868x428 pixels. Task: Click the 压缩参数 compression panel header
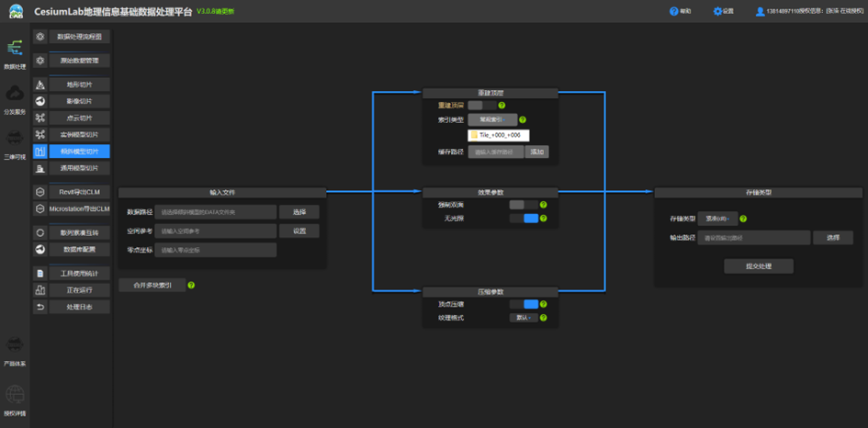(x=490, y=292)
